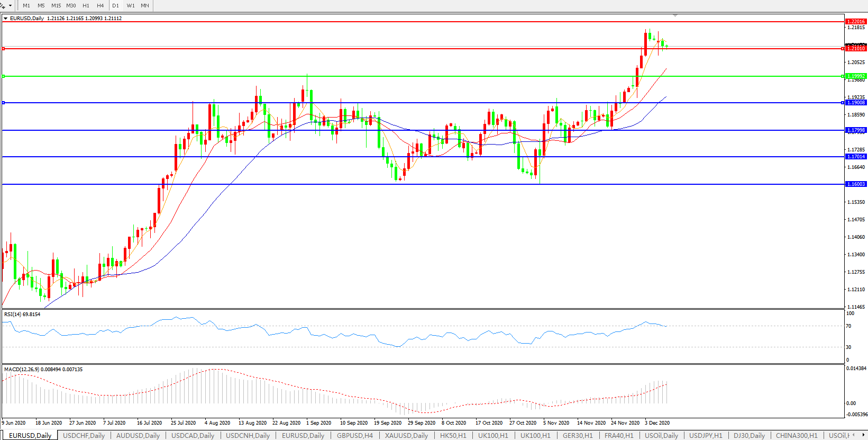The width and height of the screenshot is (868, 440).
Task: Select the H4 timeframe button
Action: pyautogui.click(x=100, y=6)
